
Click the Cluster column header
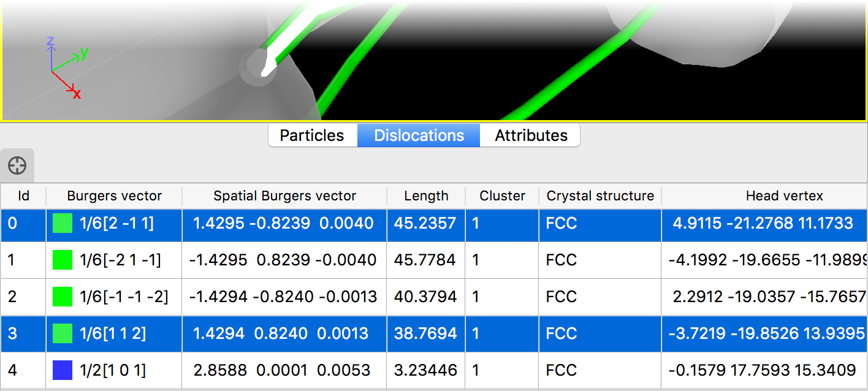(x=502, y=196)
